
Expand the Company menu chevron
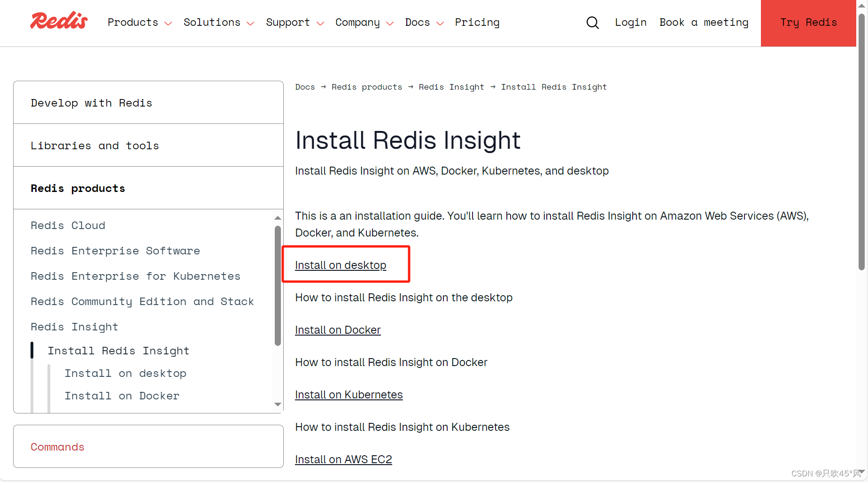(390, 23)
